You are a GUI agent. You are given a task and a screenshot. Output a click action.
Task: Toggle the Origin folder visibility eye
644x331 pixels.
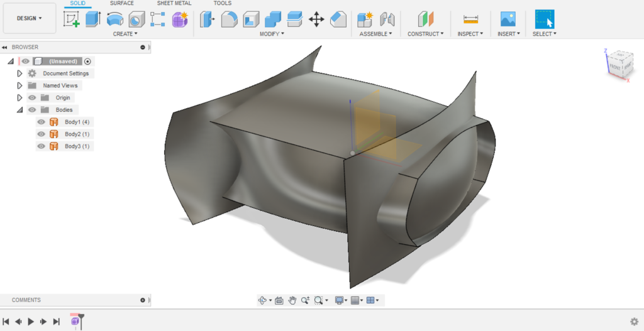[32, 97]
